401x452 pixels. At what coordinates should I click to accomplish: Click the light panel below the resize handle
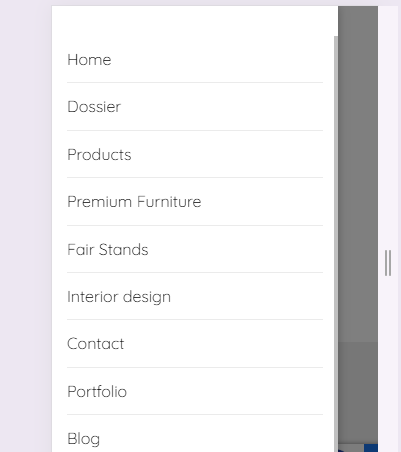tap(389, 364)
